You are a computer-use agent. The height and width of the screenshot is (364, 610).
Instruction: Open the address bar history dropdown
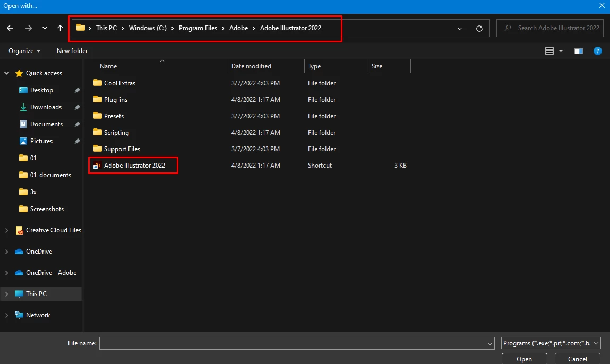pyautogui.click(x=459, y=29)
